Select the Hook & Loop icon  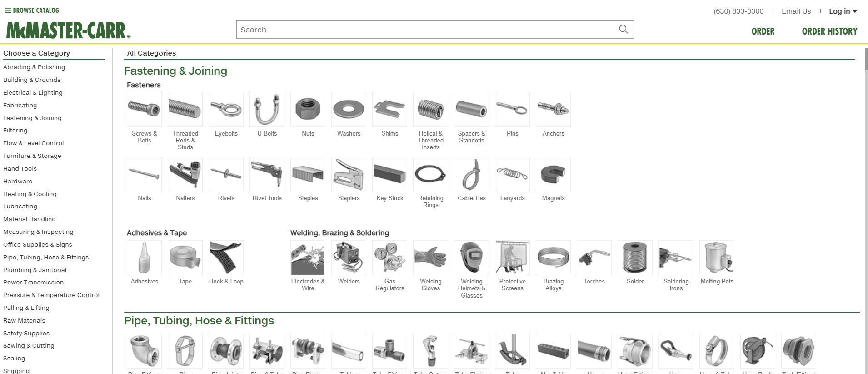coord(226,258)
